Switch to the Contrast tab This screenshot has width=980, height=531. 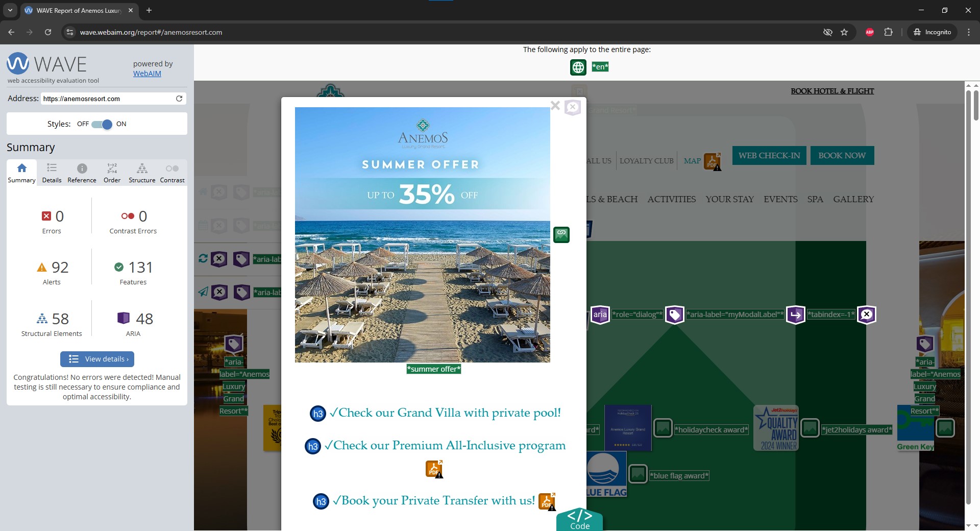(172, 173)
